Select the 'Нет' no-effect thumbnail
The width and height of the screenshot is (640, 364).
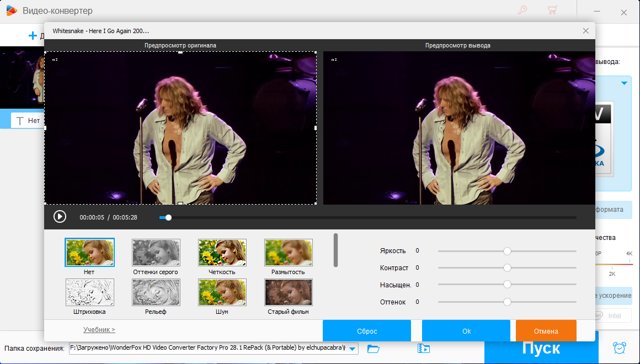click(x=89, y=253)
